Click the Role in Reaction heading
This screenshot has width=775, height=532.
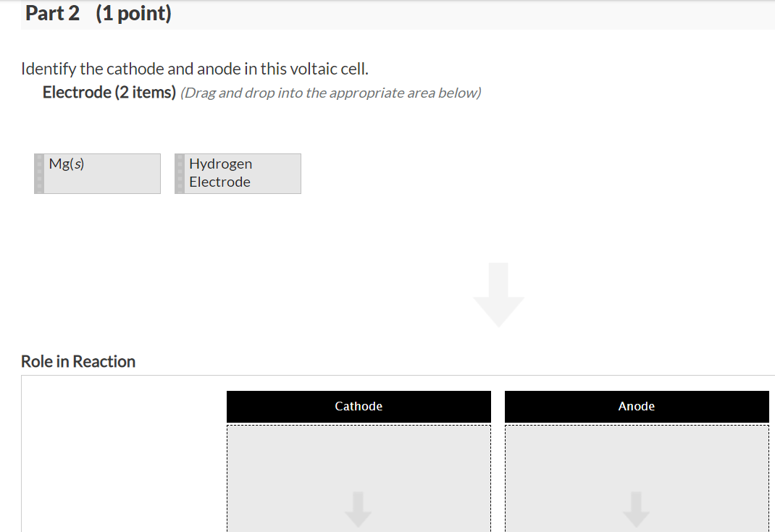coord(77,361)
